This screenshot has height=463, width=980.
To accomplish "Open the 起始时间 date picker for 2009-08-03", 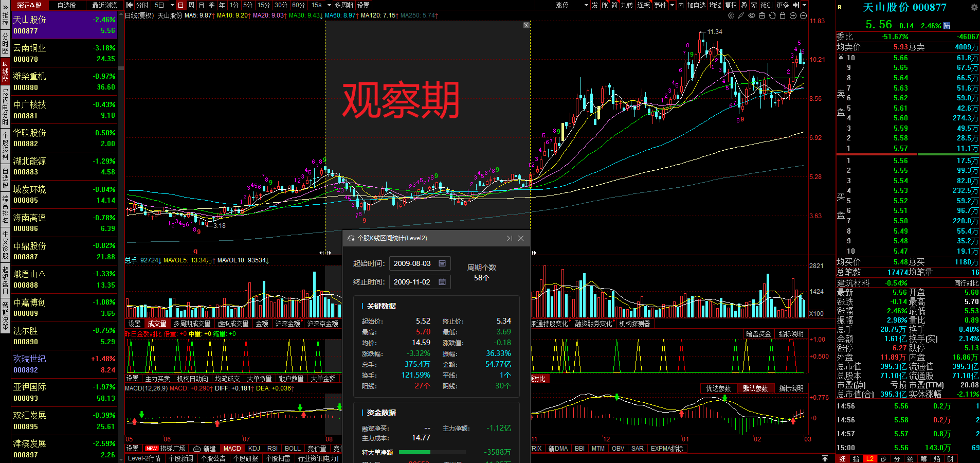I will click(441, 263).
